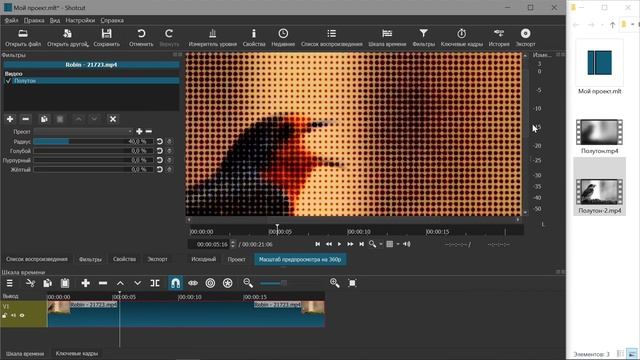Open the Правка menu
640x360 pixels.
pyautogui.click(x=34, y=20)
